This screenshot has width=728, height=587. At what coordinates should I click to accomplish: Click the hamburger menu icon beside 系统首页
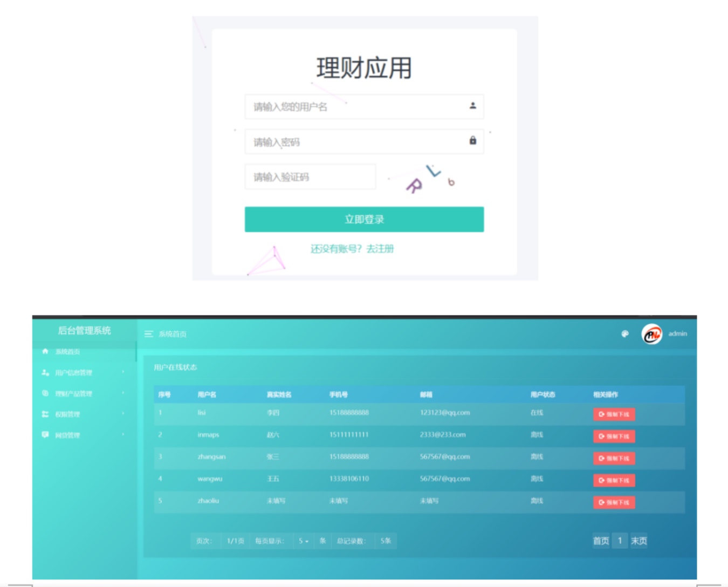pos(149,334)
